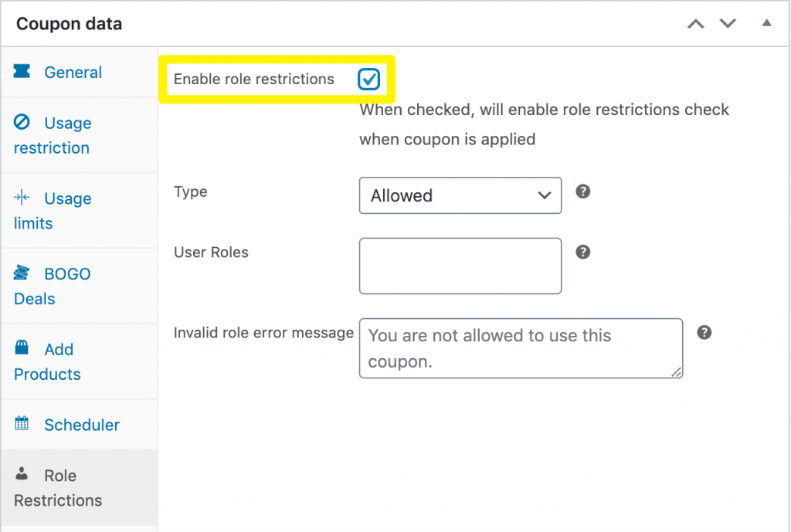
Task: Click the Usage restriction ban icon
Action: 22,121
